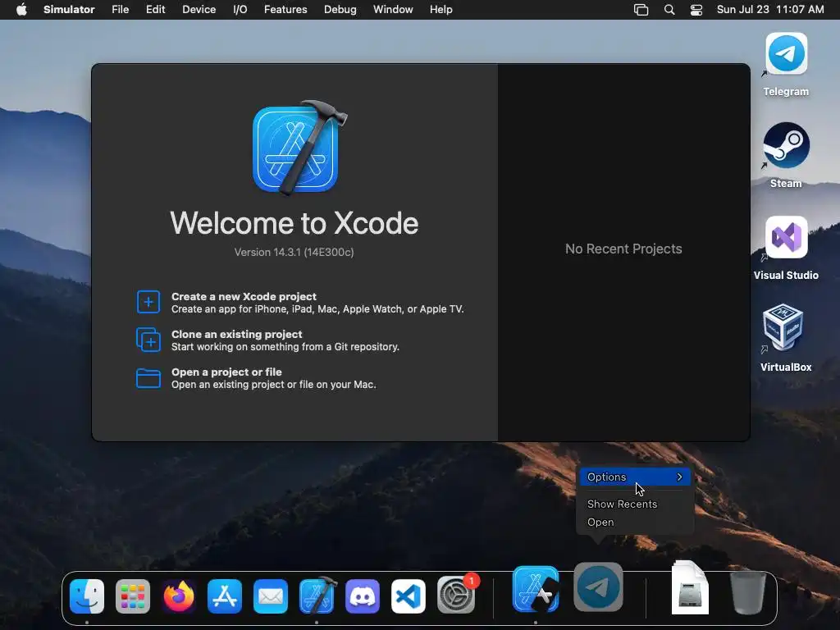Open the Simulator menu in menu bar

(69, 10)
